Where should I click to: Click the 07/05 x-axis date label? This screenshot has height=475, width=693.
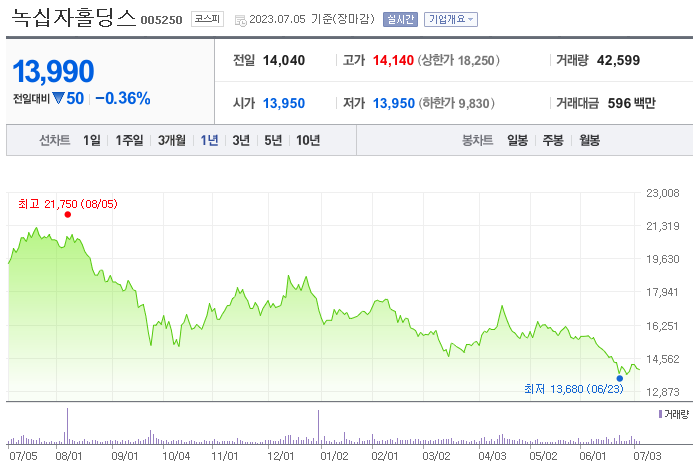coord(23,456)
